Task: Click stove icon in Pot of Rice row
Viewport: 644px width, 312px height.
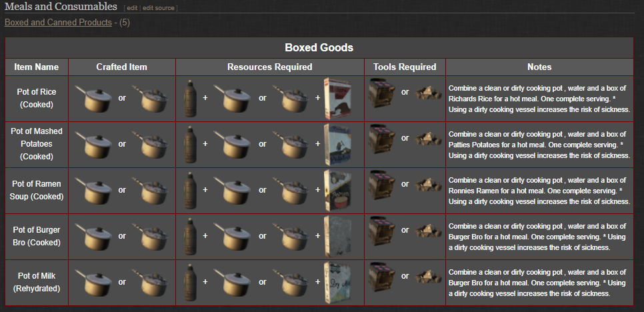Action: click(x=382, y=93)
